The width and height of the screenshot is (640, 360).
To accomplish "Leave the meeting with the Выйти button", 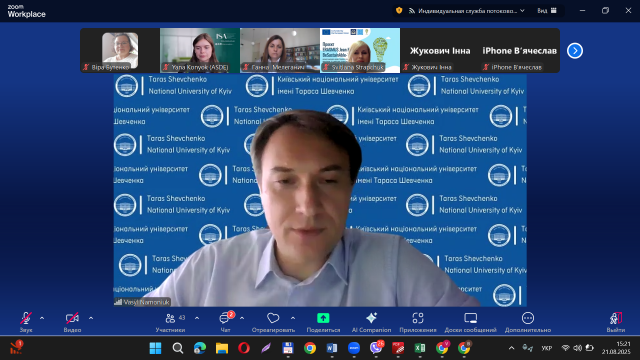I will [616, 322].
